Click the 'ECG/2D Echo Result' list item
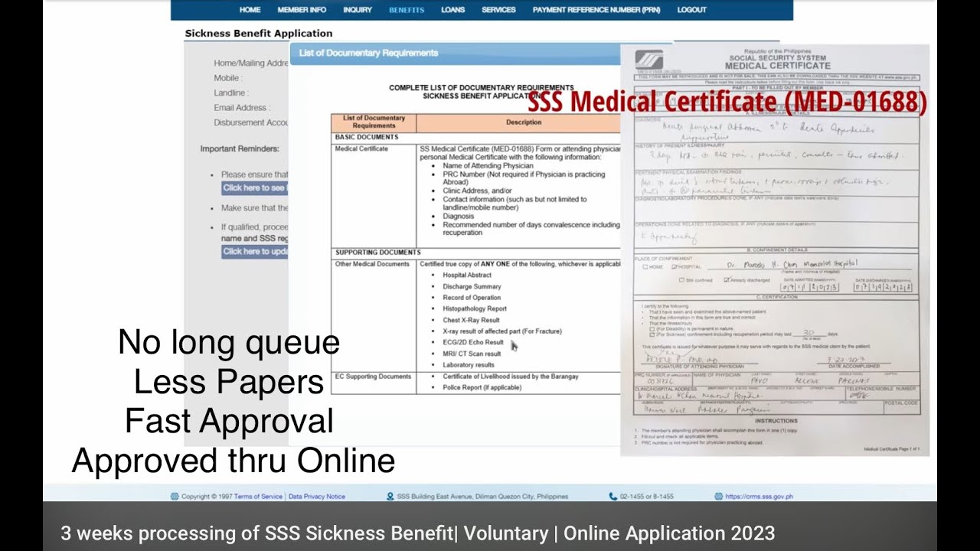Image resolution: width=980 pixels, height=551 pixels. [473, 343]
